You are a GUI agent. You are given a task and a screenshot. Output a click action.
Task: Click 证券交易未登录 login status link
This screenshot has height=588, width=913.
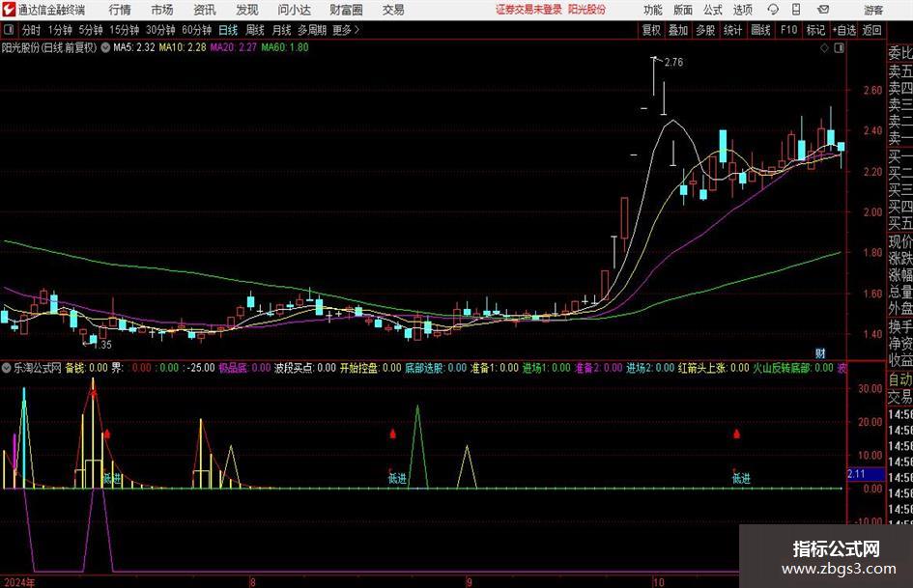pyautogui.click(x=528, y=10)
